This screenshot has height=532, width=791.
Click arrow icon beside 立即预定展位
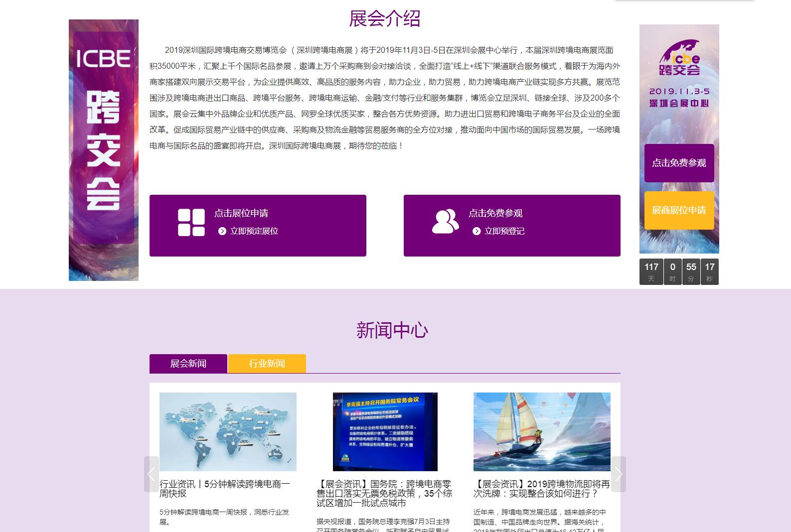pos(222,231)
